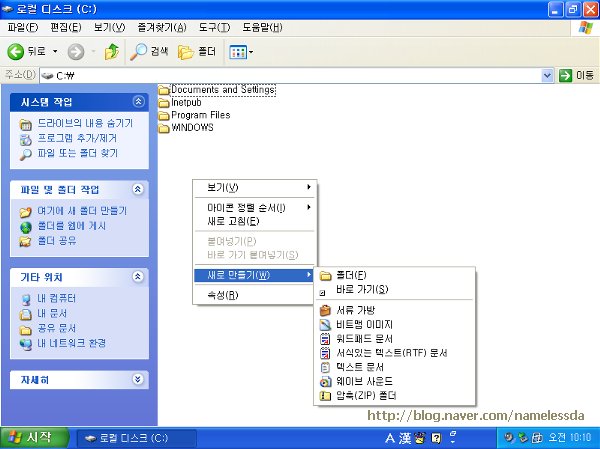Open the 보기(V) menu in menu bar
The width and height of the screenshot is (600, 449).
[109, 28]
